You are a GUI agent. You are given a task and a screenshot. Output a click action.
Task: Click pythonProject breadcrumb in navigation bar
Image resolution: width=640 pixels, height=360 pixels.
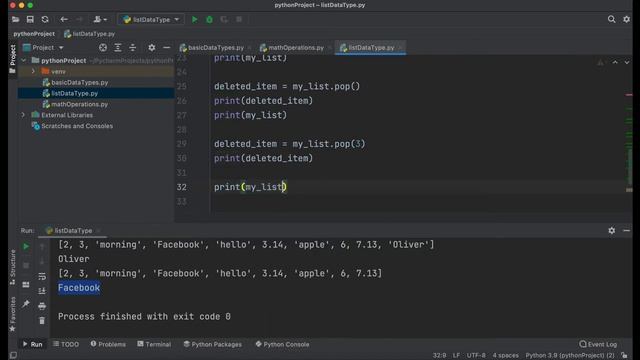pyautogui.click(x=34, y=34)
